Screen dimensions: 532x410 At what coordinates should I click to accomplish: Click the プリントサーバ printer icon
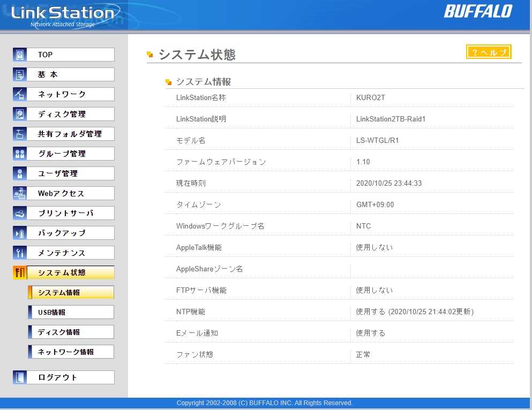(20, 213)
